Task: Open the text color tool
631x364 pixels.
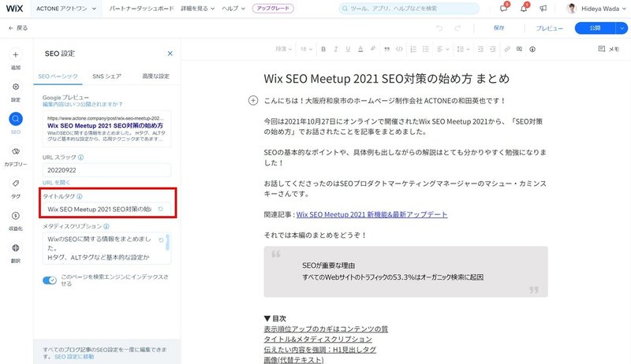Action: 360,49
